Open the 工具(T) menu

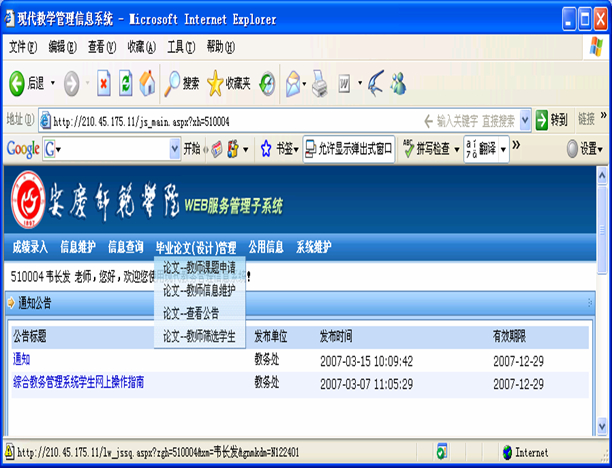point(181,47)
